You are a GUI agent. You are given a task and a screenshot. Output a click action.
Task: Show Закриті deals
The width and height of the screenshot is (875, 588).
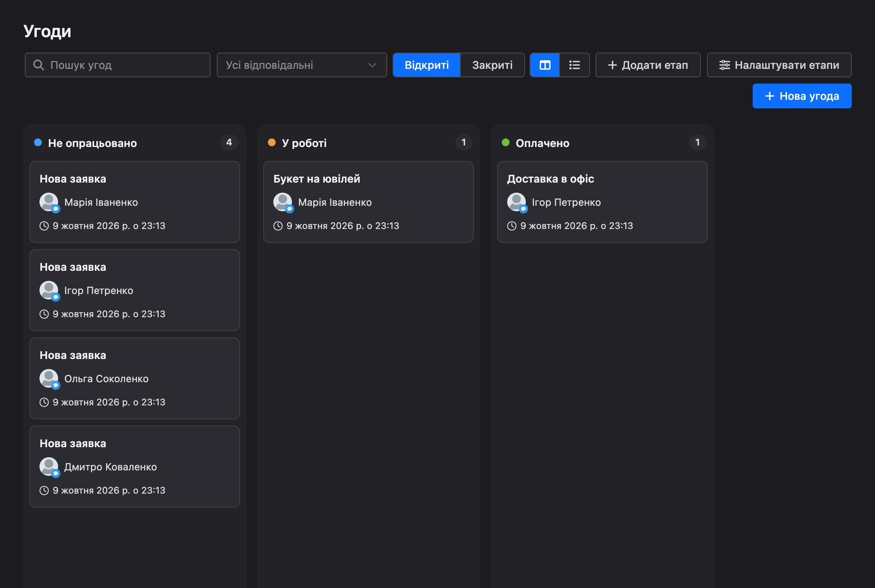(x=492, y=65)
